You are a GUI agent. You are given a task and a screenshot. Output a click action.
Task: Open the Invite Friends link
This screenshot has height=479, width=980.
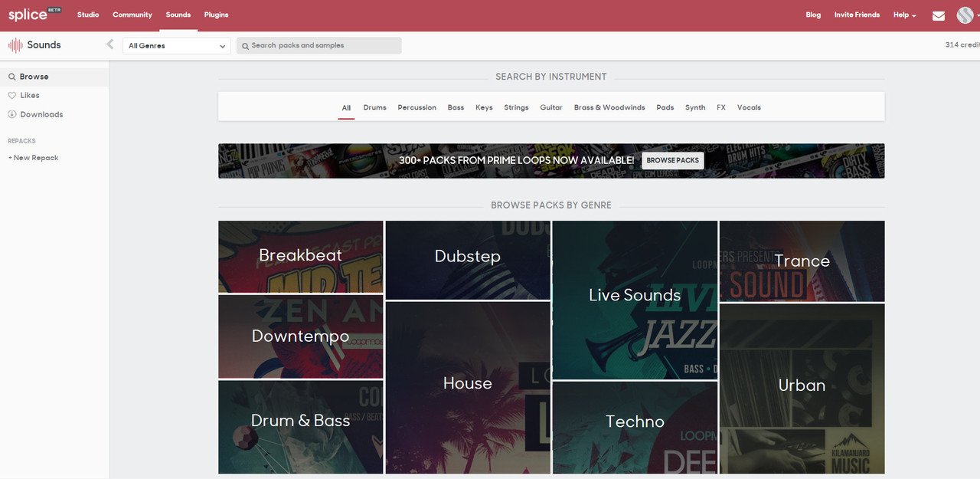click(856, 15)
